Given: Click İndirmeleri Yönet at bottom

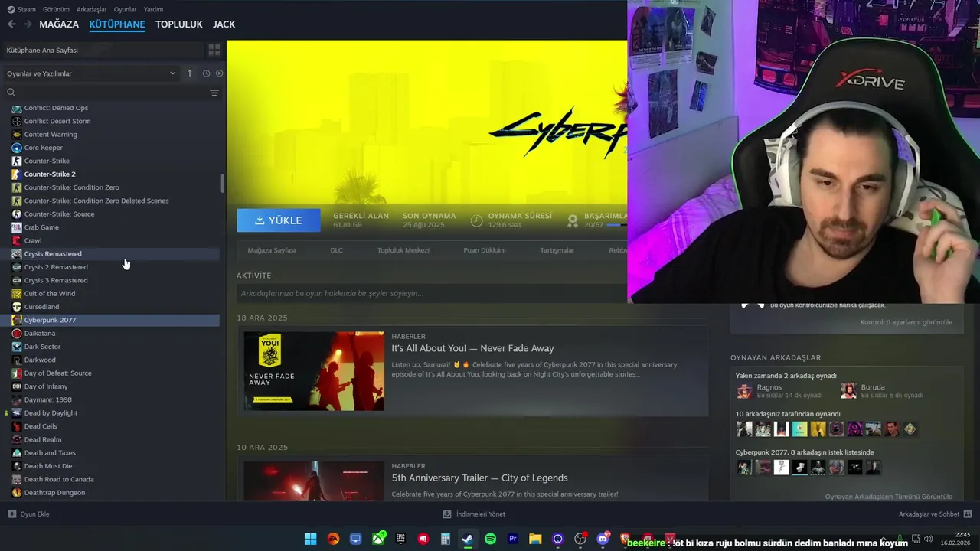Looking at the screenshot, I should 474,514.
